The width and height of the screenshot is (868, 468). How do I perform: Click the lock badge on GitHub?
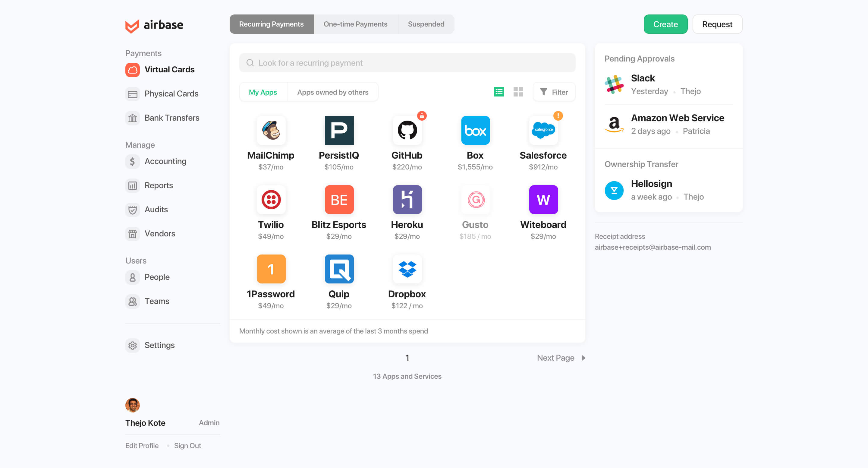coord(422,116)
